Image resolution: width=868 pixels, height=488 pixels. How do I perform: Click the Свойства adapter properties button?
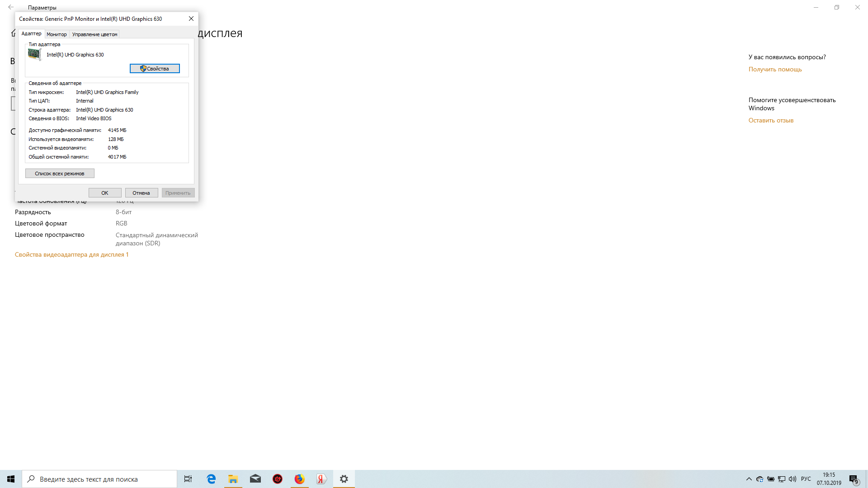point(155,69)
